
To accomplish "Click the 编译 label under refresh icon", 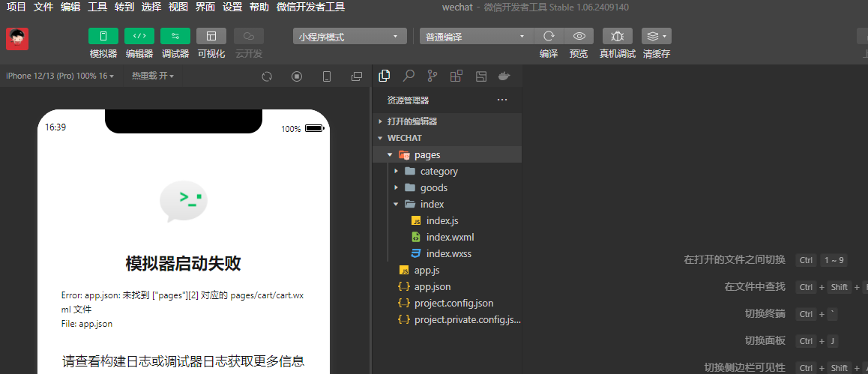I will click(549, 54).
